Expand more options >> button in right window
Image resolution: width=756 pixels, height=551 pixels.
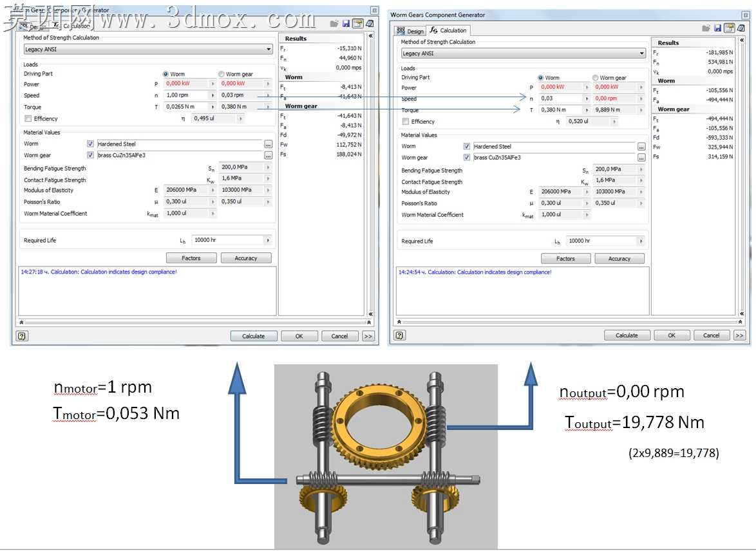pos(740,335)
